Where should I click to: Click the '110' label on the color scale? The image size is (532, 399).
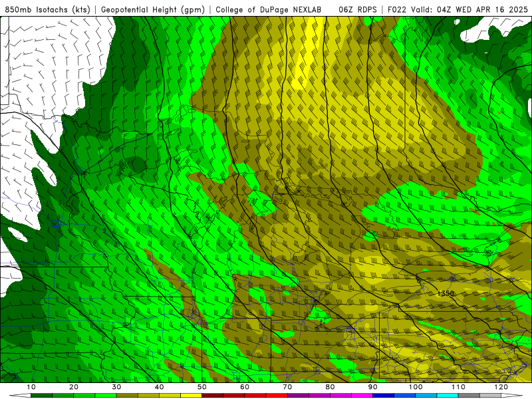(x=458, y=387)
